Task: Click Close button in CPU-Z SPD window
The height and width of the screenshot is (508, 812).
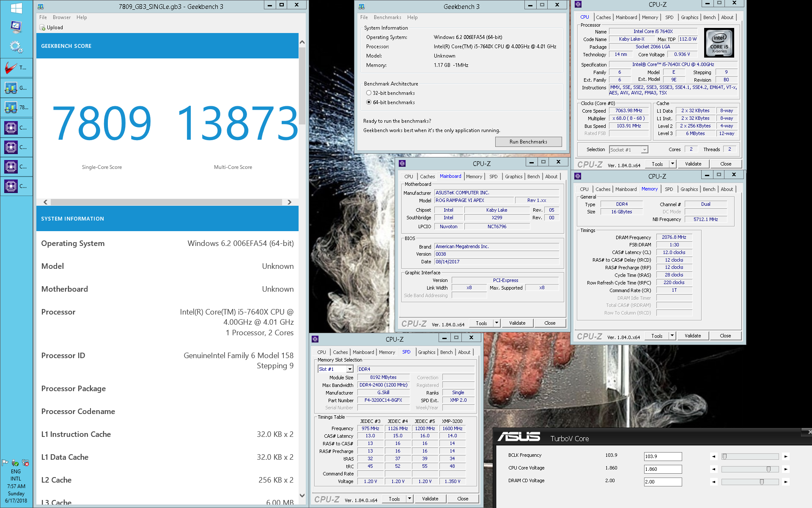Action: (x=463, y=499)
